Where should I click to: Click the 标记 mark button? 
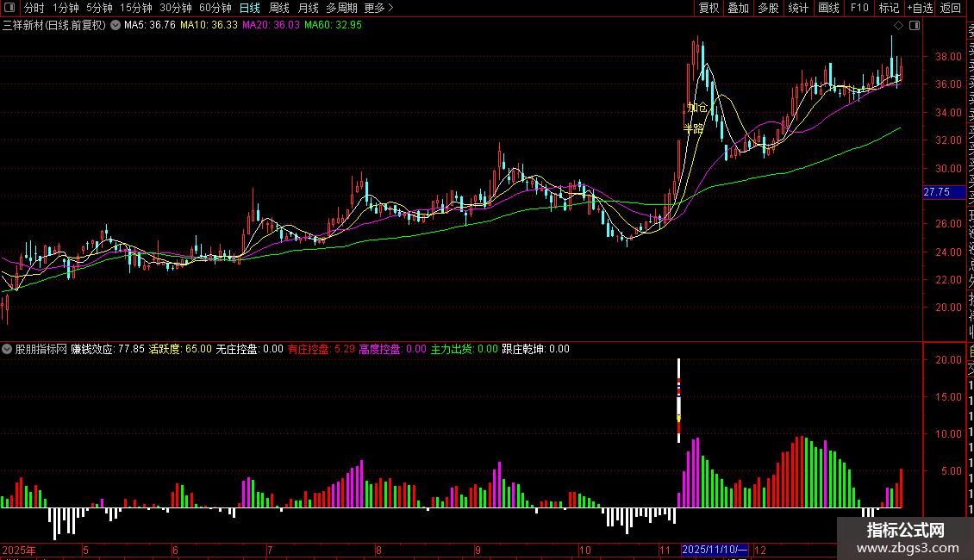889,8
